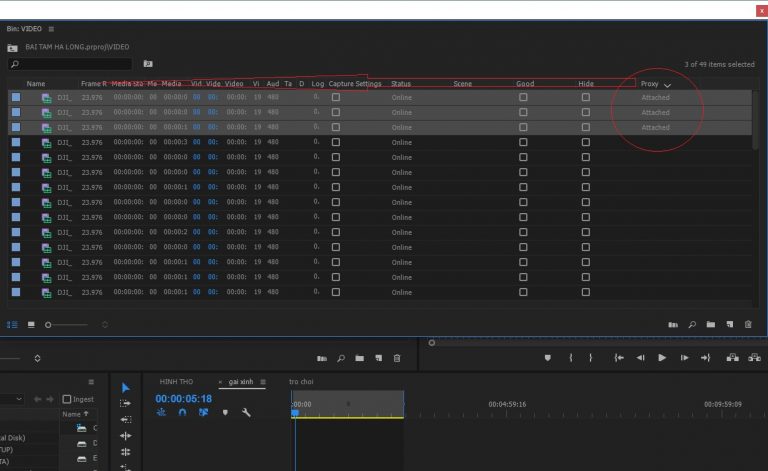The image size is (768, 471).
Task: Click the Find magnifier icon in bin
Action: 692,325
